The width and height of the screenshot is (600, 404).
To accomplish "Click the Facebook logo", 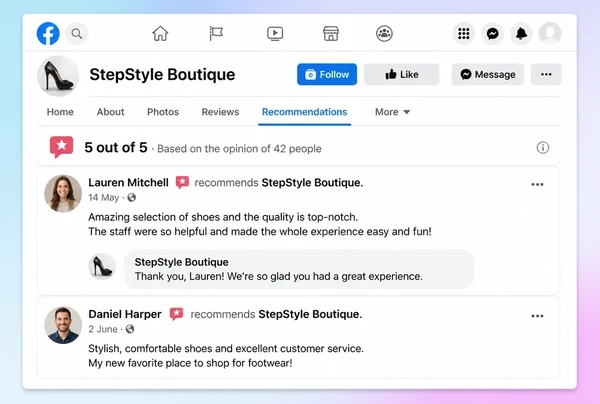I will [48, 34].
